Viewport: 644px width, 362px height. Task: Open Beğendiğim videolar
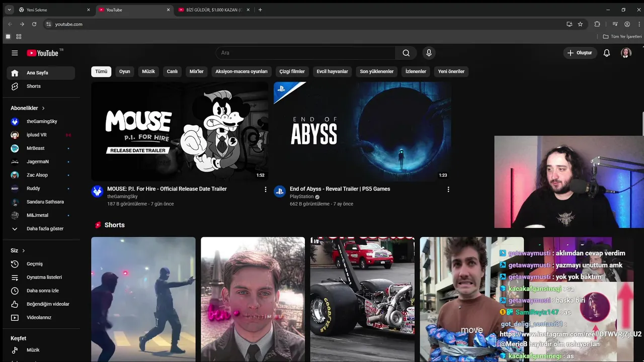(x=41, y=304)
